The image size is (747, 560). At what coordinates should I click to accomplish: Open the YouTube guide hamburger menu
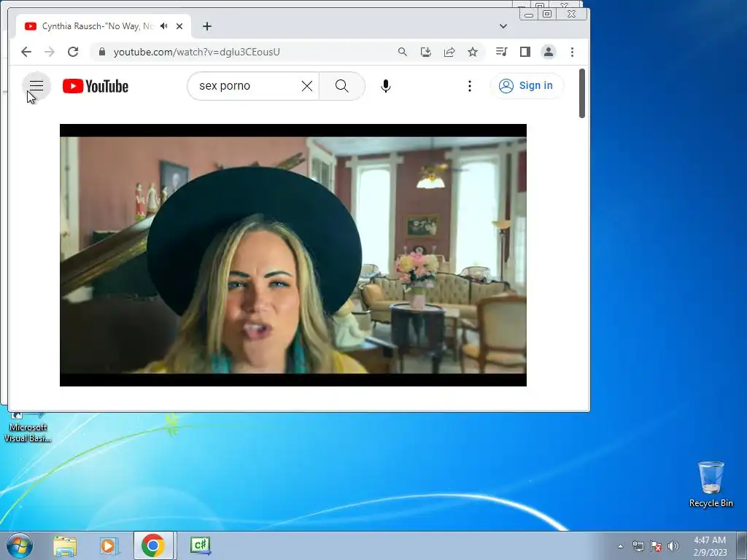point(36,86)
